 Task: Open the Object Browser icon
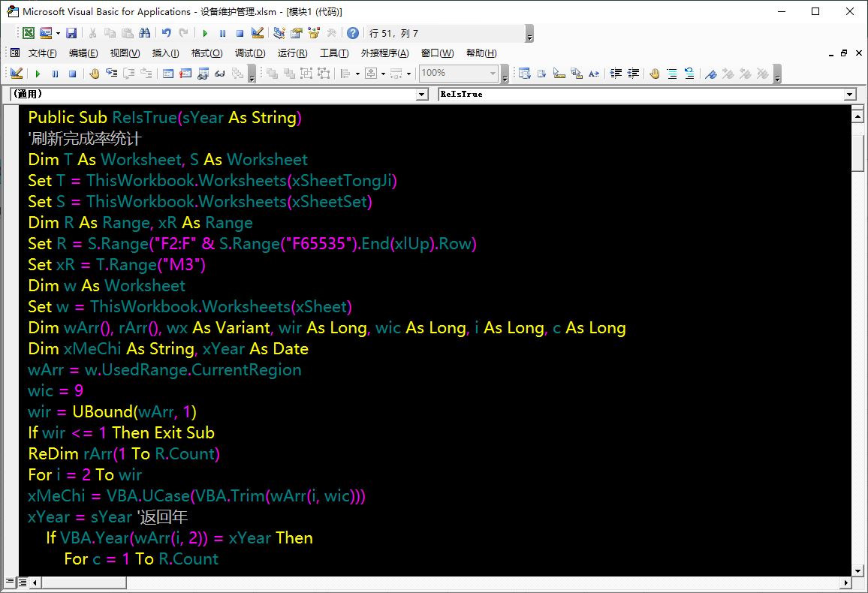pos(314,33)
